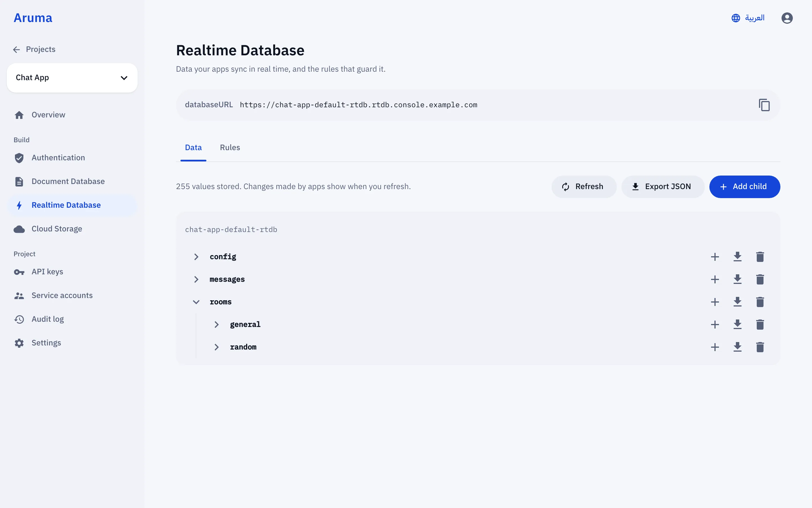Delete the random room node
The height and width of the screenshot is (508, 812).
(760, 347)
